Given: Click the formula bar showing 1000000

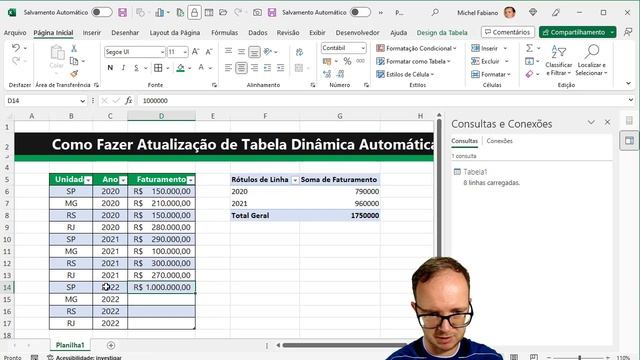Looking at the screenshot, I should [384, 101].
